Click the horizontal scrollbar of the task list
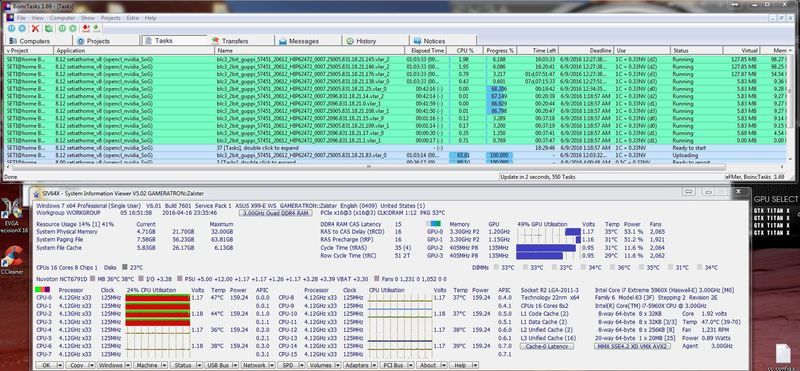 coord(369,166)
